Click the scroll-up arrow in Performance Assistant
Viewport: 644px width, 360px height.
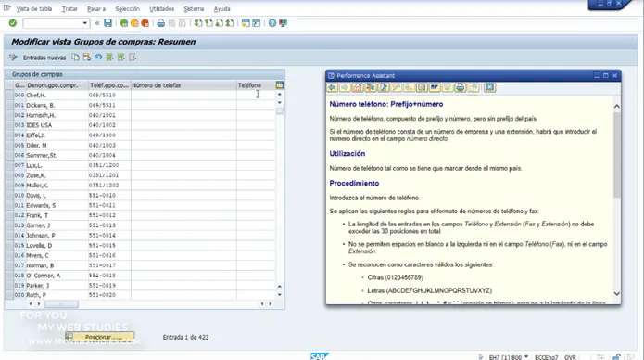pos(617,106)
